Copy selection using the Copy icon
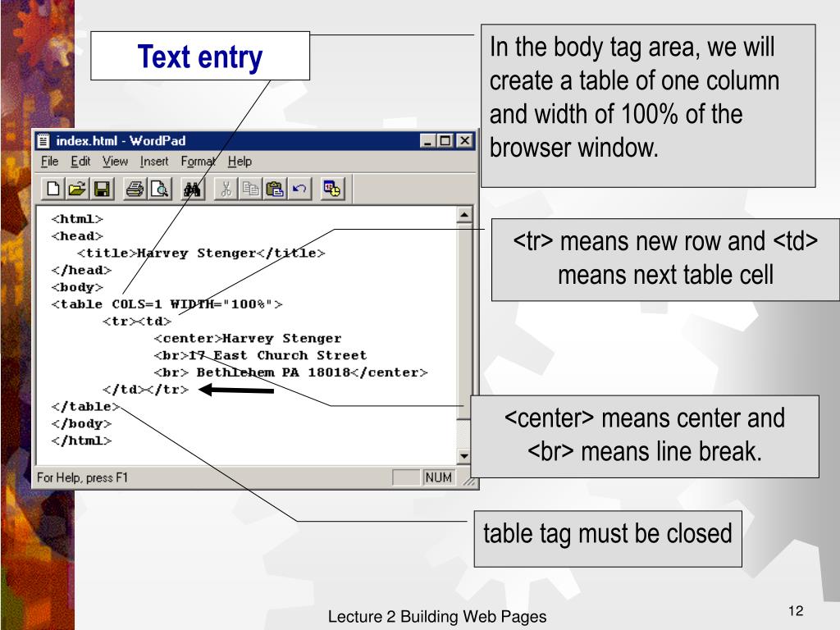The width and height of the screenshot is (840, 630). tap(250, 189)
